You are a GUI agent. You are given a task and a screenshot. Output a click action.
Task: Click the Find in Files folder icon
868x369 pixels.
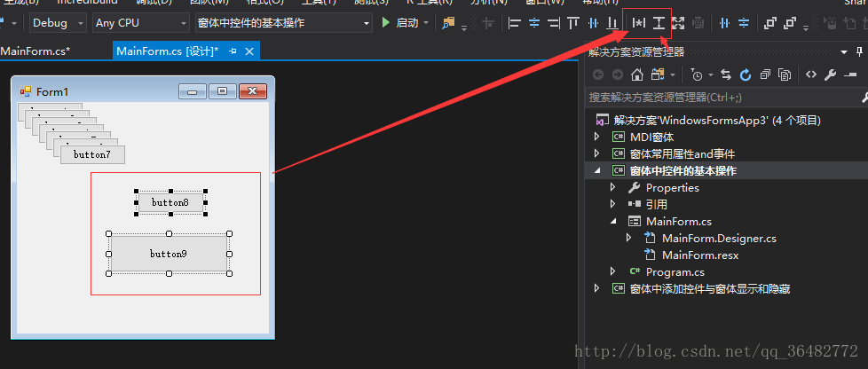[x=448, y=23]
